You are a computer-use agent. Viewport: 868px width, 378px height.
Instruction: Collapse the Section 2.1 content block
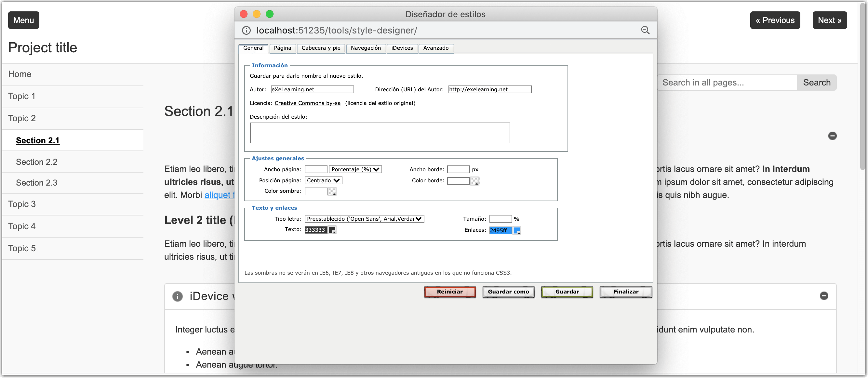pos(832,136)
